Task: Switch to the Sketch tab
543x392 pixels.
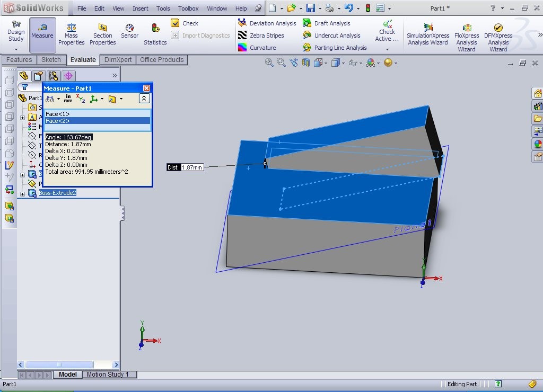Action: click(x=51, y=59)
